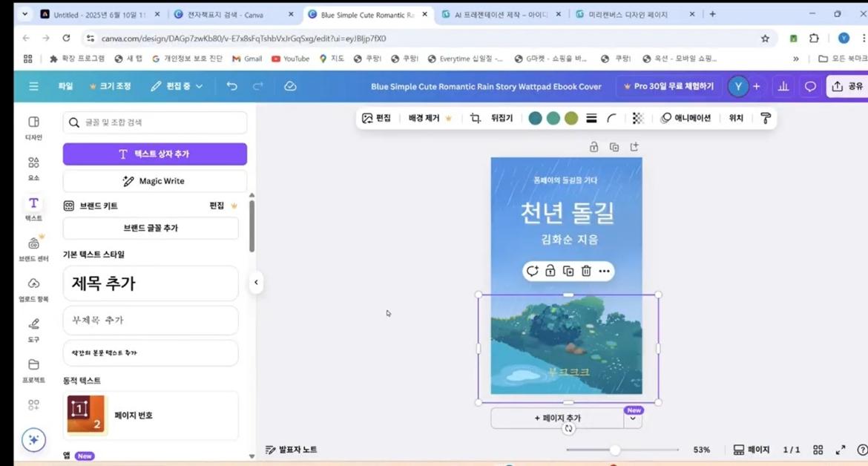The height and width of the screenshot is (466, 868).
Task: Click the crop icon in the image toolbar
Action: click(476, 118)
